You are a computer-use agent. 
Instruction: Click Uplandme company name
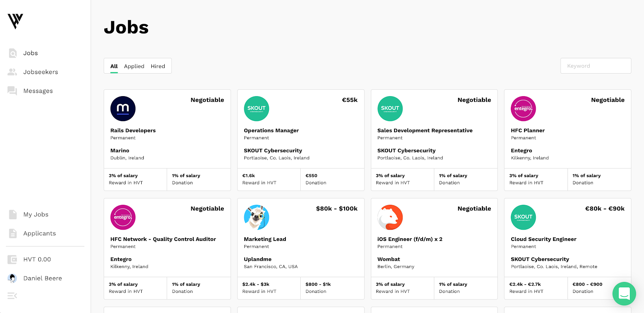[x=258, y=259]
